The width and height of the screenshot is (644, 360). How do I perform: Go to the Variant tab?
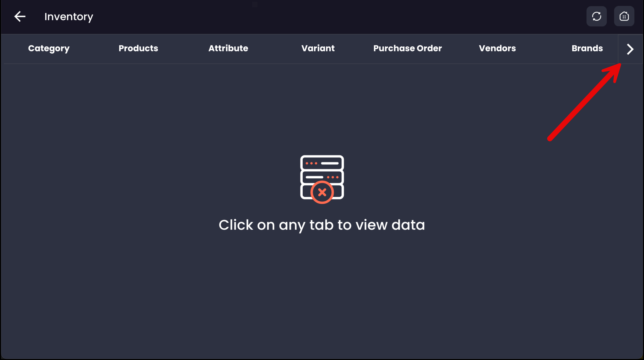point(318,48)
